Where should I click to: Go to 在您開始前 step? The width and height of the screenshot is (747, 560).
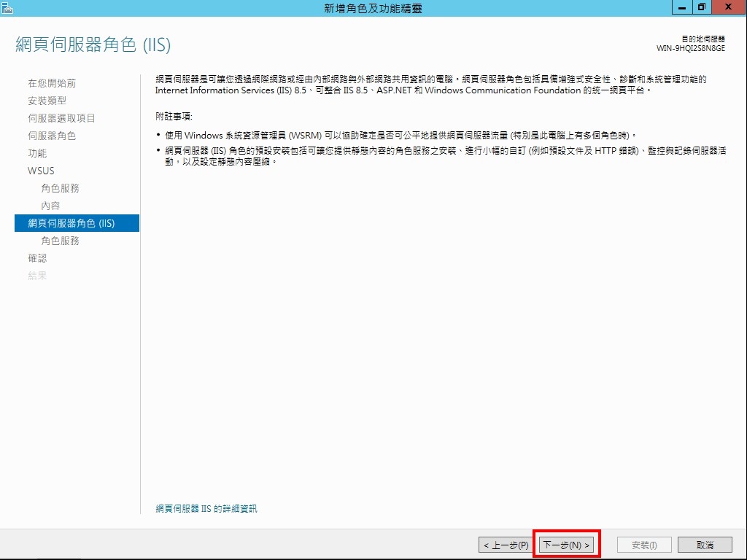click(x=52, y=83)
